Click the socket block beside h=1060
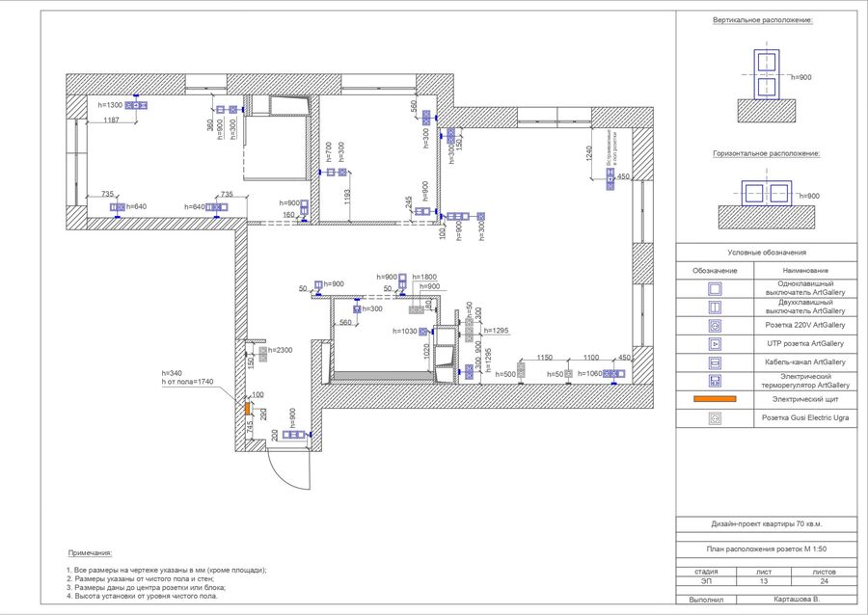 [614, 374]
